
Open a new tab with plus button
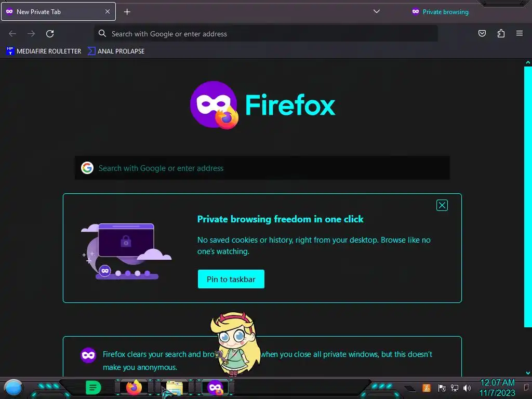[x=127, y=12]
